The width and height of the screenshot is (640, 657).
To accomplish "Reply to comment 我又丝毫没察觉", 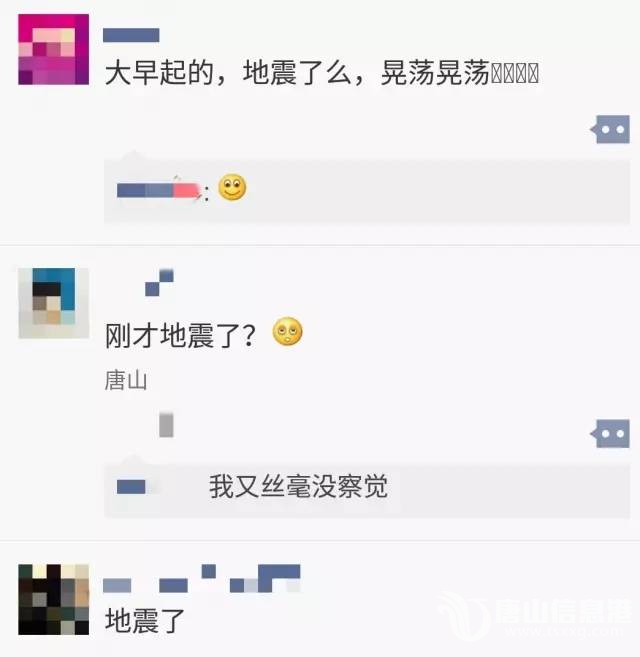I will 299,487.
